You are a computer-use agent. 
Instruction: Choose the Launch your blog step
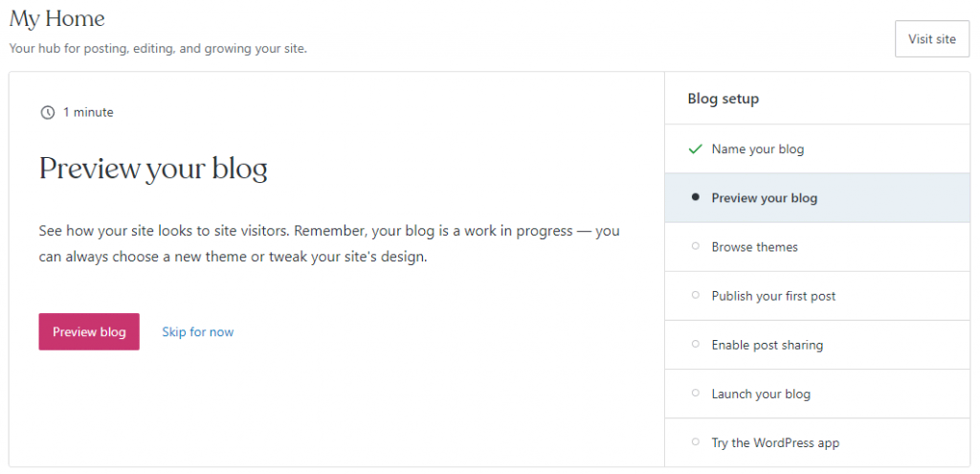point(761,394)
